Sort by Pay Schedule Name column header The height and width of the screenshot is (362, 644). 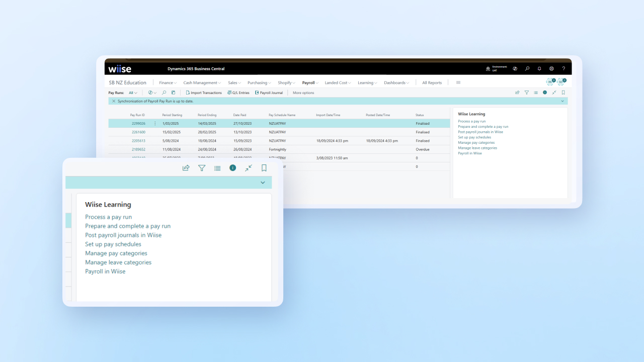(x=282, y=115)
